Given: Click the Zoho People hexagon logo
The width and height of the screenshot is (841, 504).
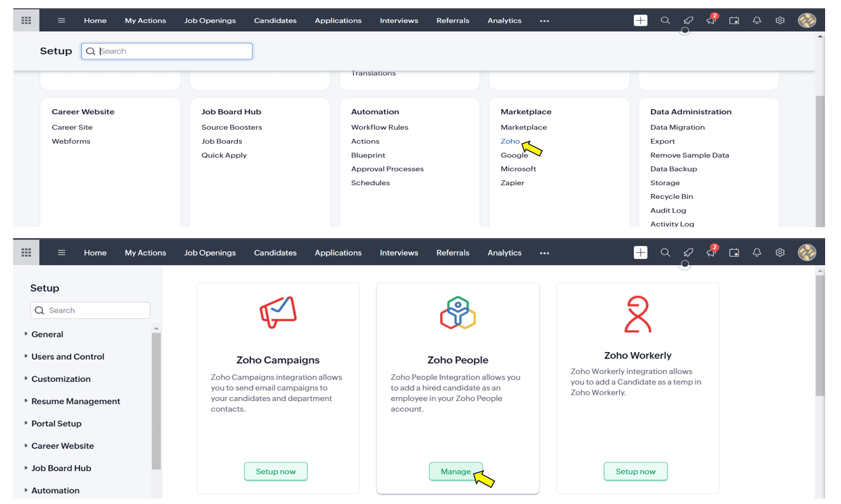Looking at the screenshot, I should tap(457, 313).
